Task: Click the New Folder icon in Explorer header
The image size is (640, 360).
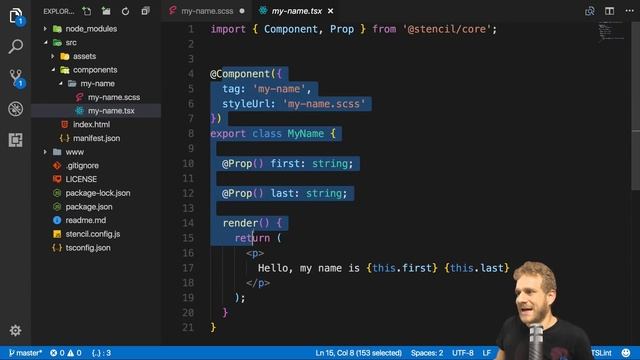Action: pos(106,11)
